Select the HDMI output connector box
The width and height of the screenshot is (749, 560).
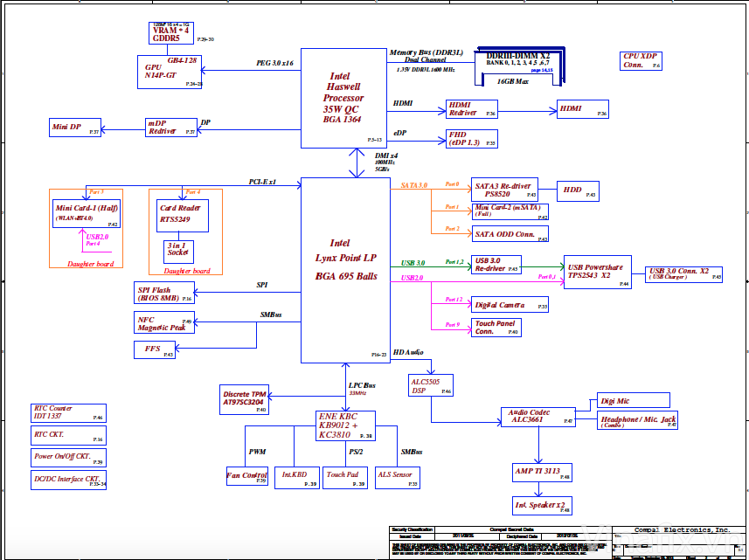(583, 109)
